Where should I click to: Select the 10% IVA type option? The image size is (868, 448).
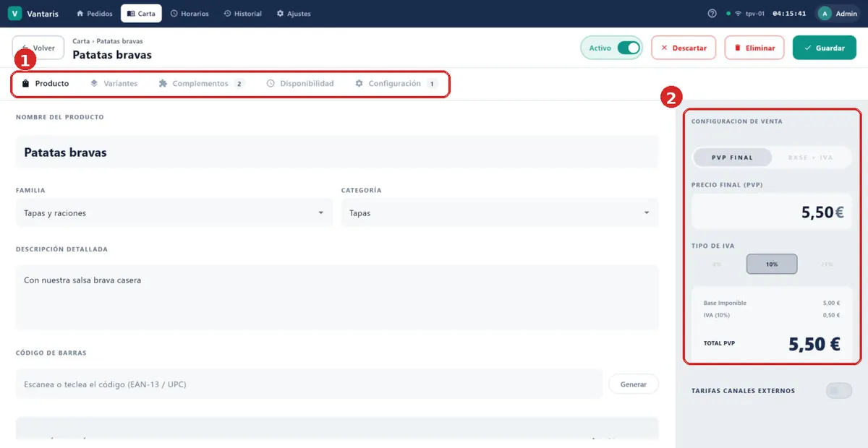click(x=772, y=264)
